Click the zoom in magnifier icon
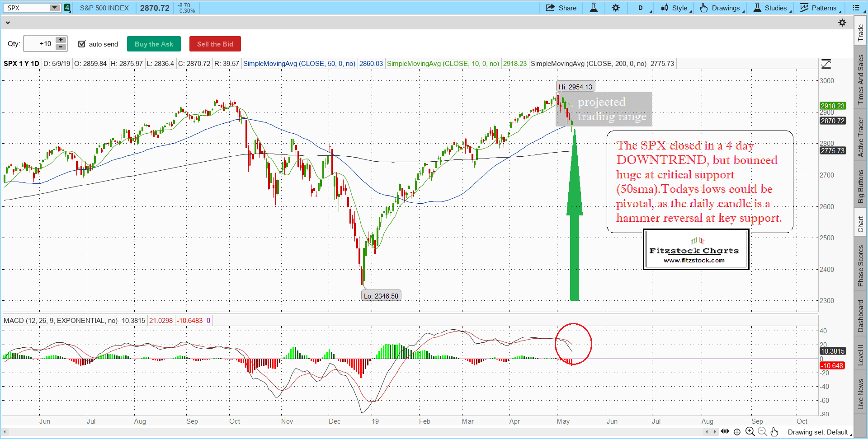 pyautogui.click(x=750, y=432)
